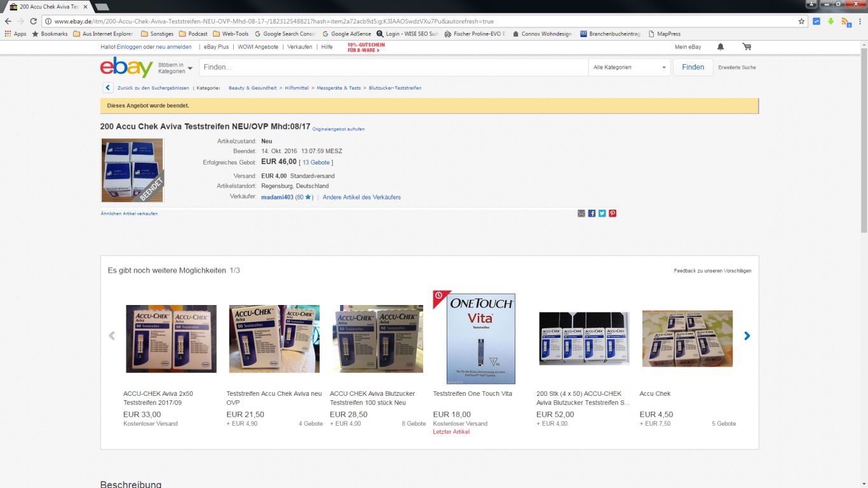
Task: Click the ended listing's main product thumbnail
Action: [132, 170]
